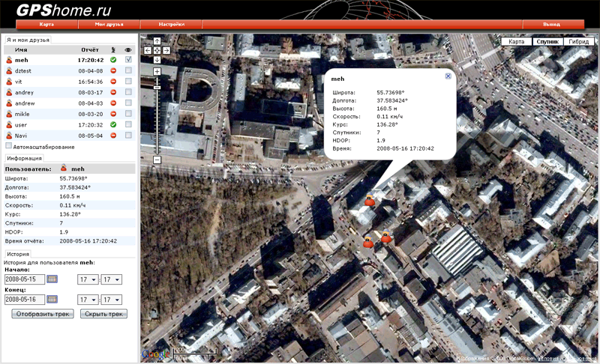Click the report time 17:20:32 for user

click(x=91, y=125)
